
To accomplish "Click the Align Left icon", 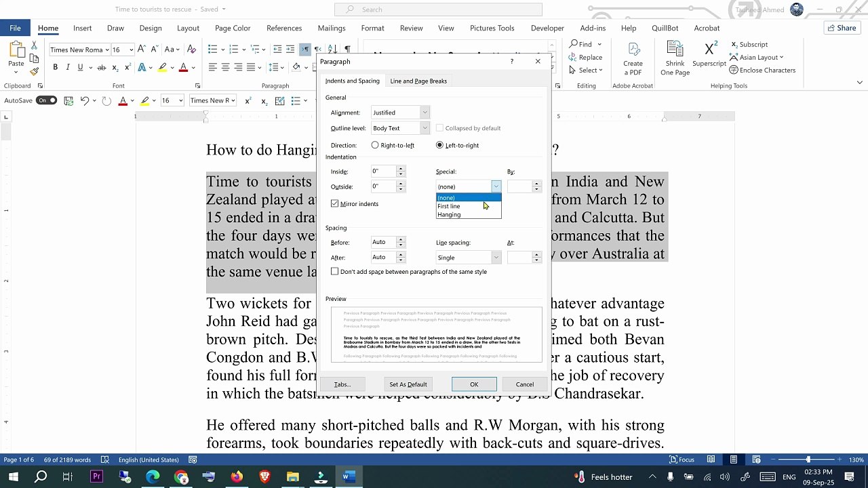I will point(212,67).
